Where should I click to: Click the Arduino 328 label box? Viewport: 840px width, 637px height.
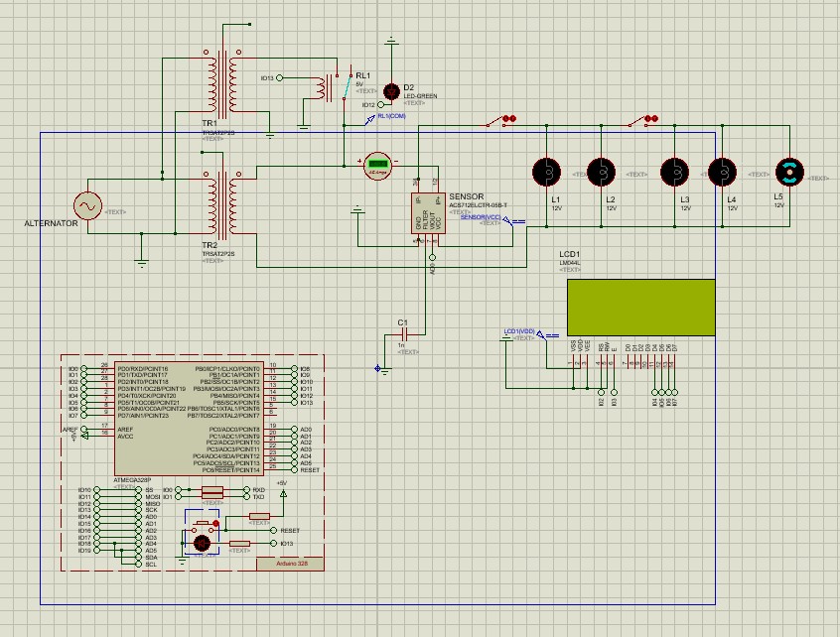[x=289, y=563]
